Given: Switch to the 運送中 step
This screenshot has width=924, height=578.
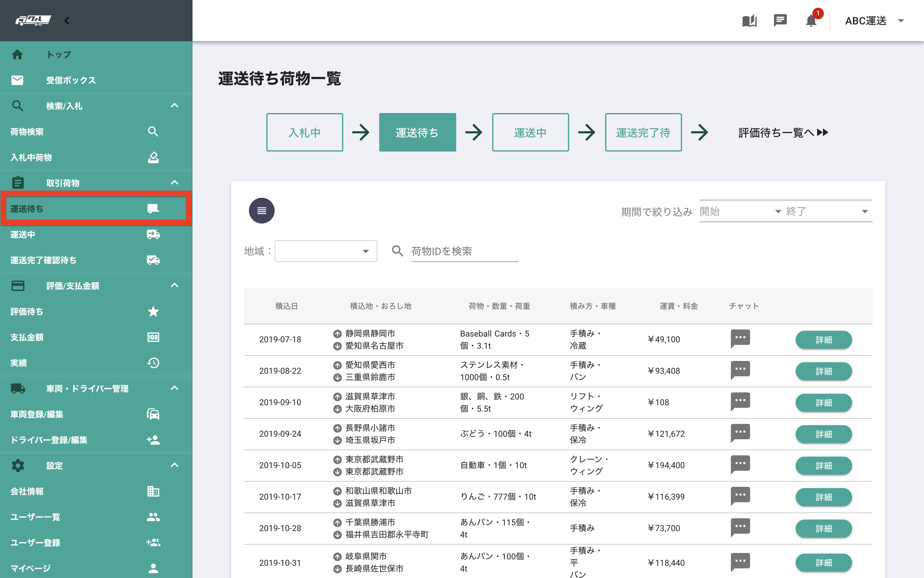Looking at the screenshot, I should coord(530,132).
